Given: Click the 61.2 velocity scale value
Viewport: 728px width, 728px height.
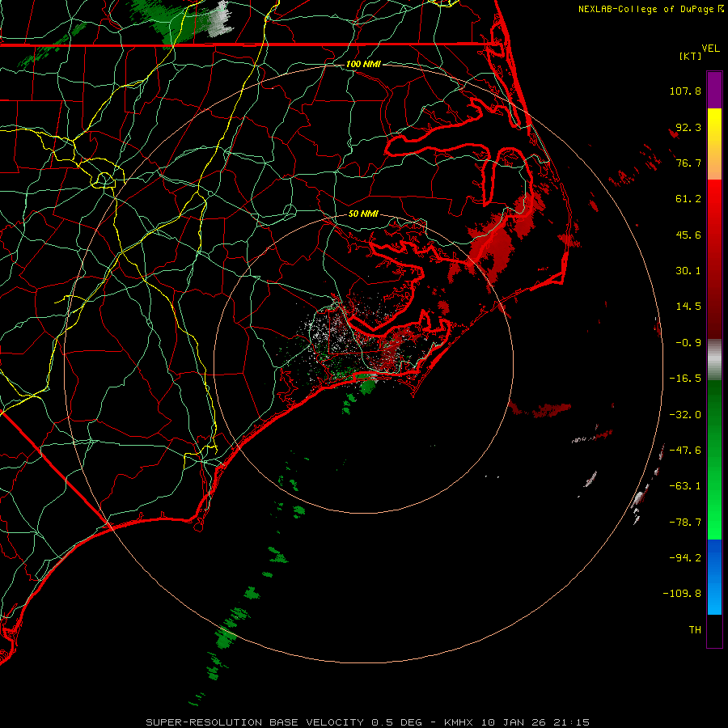Looking at the screenshot, I should [688, 199].
